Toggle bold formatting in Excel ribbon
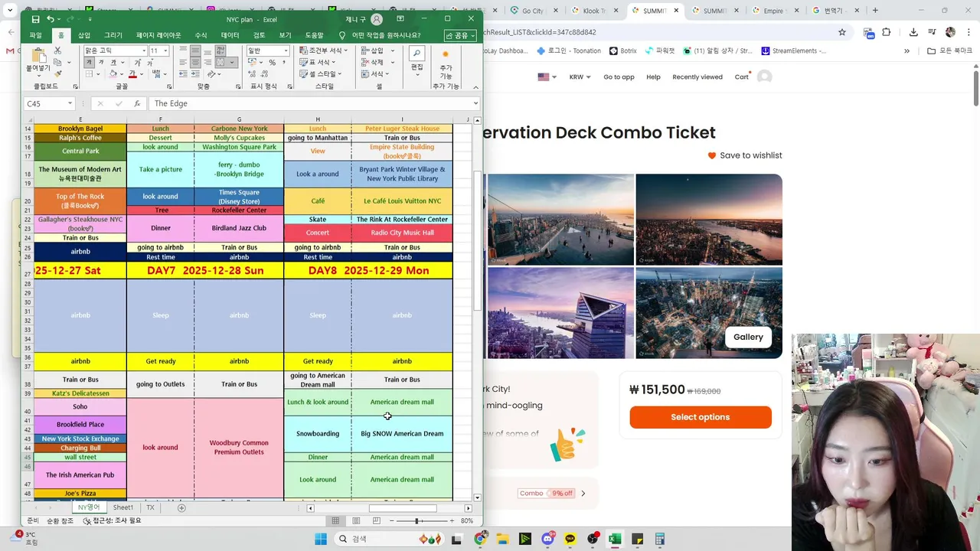Image resolution: width=980 pixels, height=551 pixels. (89, 63)
